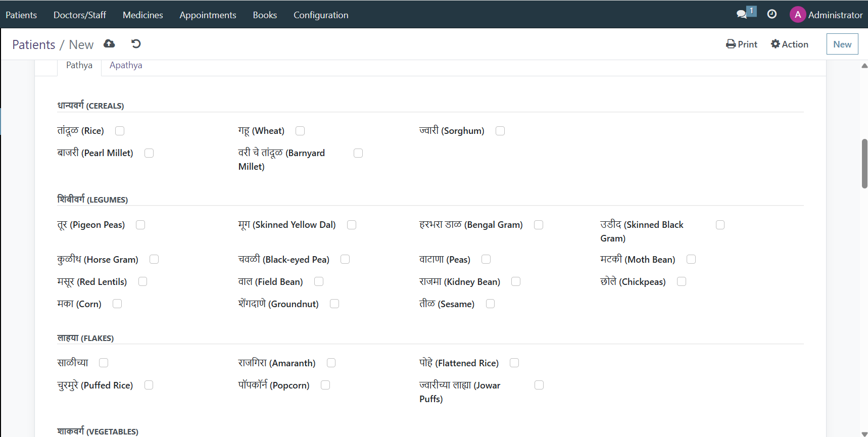868x437 pixels.
Task: Open the Appointments menu
Action: point(208,15)
